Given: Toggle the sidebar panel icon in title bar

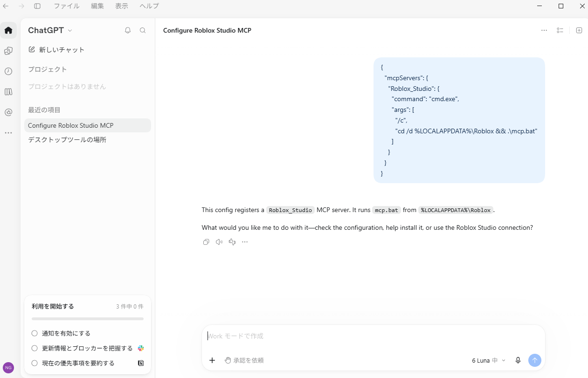Looking at the screenshot, I should pyautogui.click(x=37, y=6).
